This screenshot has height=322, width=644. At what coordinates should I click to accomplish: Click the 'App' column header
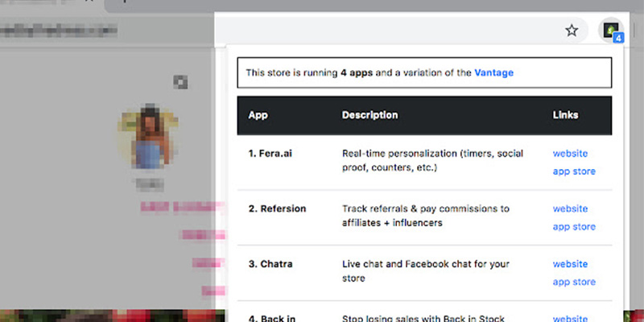click(x=258, y=115)
